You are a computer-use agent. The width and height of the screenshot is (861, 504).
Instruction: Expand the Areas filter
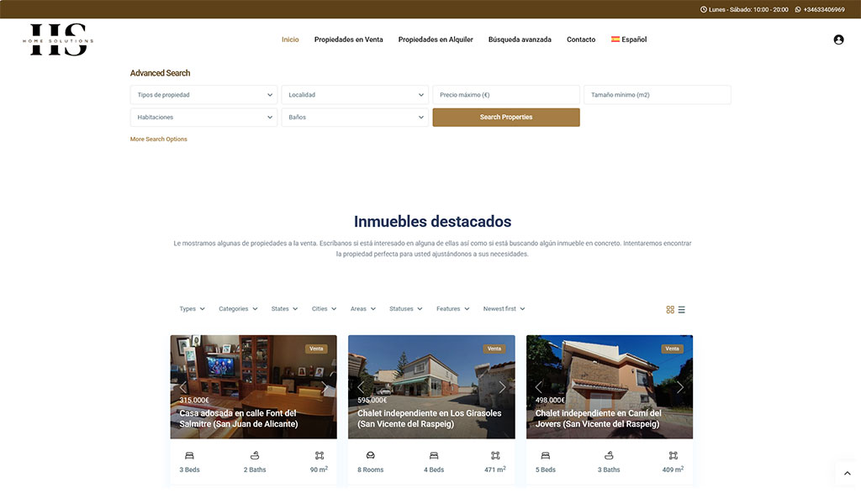363,309
